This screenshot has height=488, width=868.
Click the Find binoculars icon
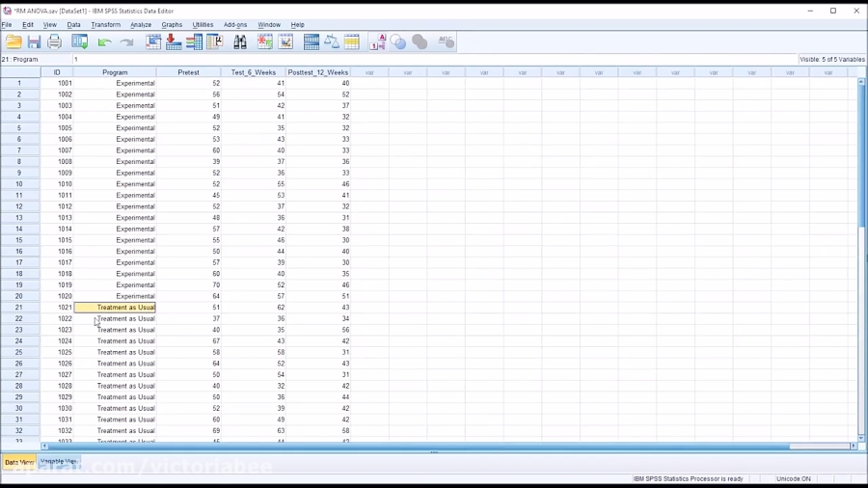tap(239, 41)
